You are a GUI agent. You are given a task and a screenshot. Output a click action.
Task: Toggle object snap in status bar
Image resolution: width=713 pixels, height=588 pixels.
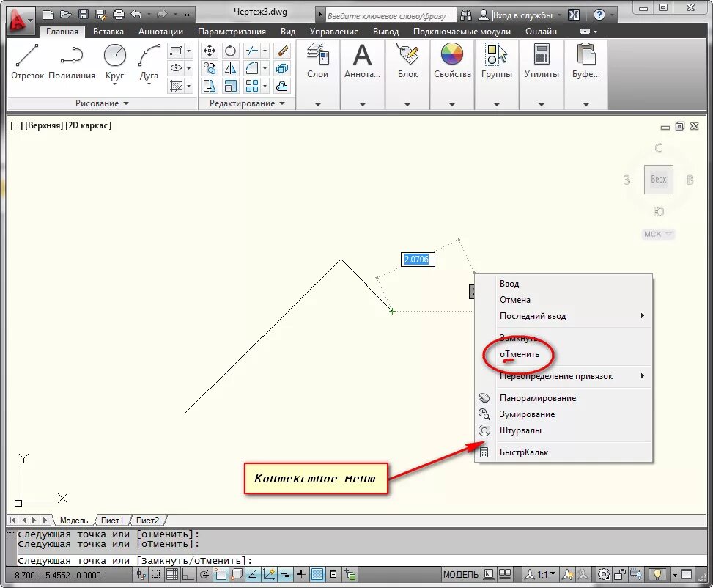click(x=221, y=574)
